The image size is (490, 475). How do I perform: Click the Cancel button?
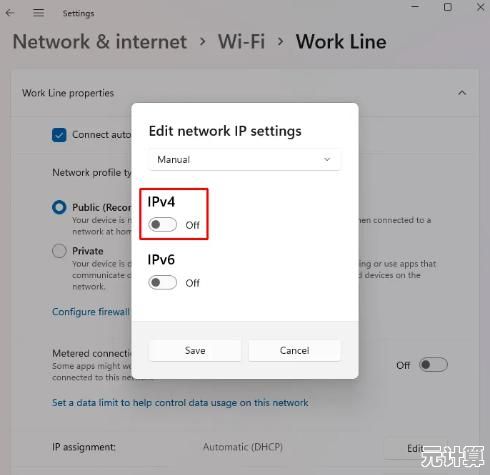point(295,351)
